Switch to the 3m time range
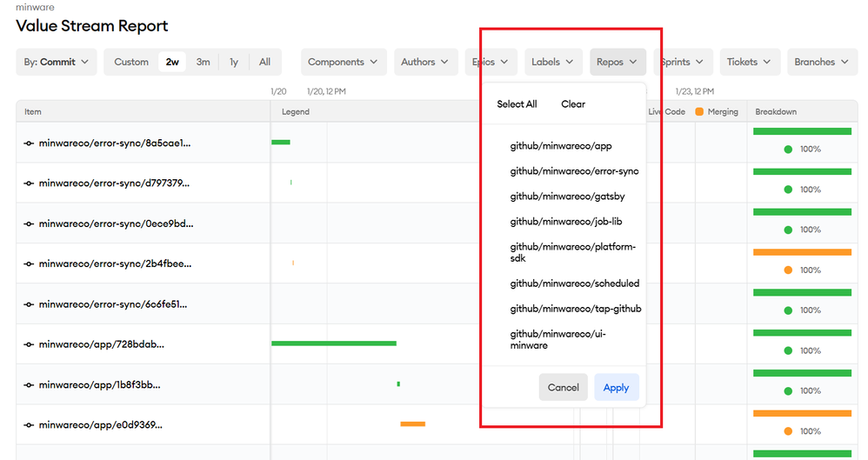The image size is (868, 460). (204, 62)
